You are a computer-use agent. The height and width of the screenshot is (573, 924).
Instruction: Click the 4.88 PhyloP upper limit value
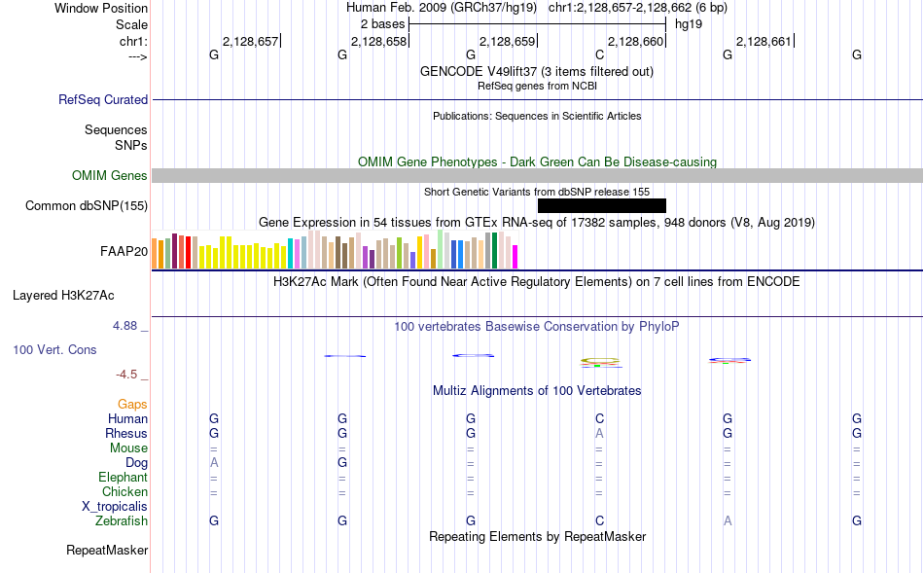[x=124, y=326]
